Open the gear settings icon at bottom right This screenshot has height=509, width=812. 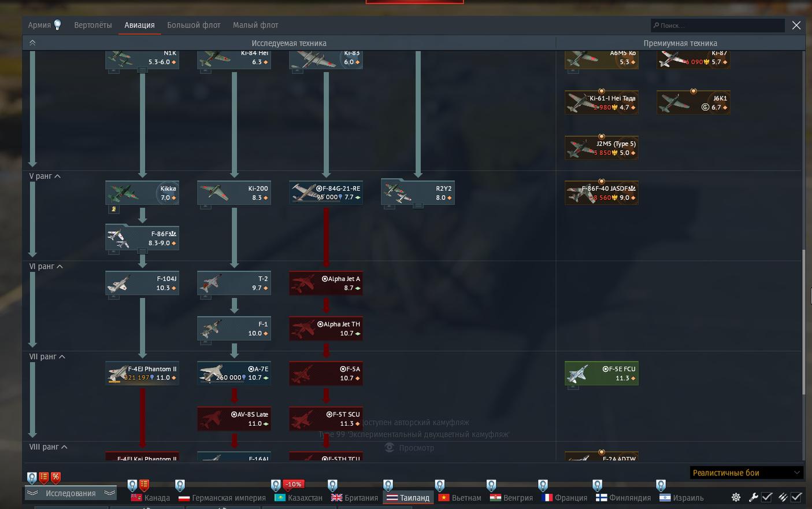click(x=736, y=497)
